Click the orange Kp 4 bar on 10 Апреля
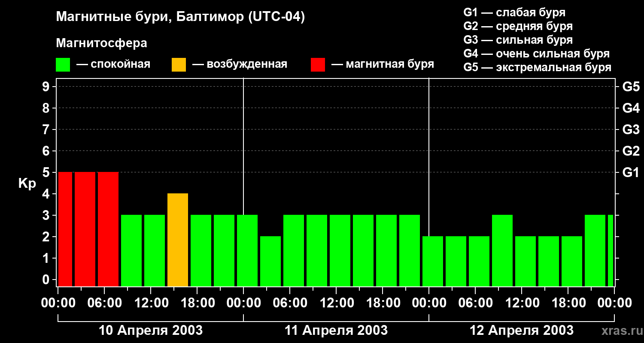Viewport: 644px width, 343px height. click(x=178, y=240)
